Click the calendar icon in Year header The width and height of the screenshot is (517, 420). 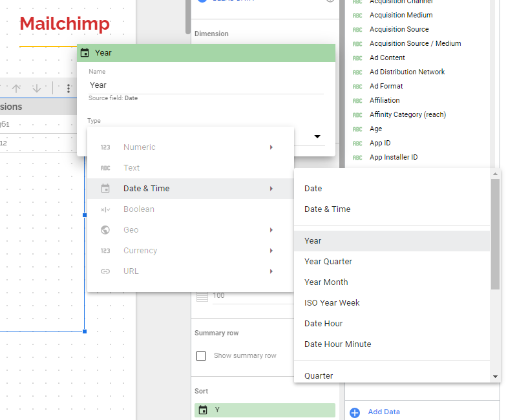point(85,53)
